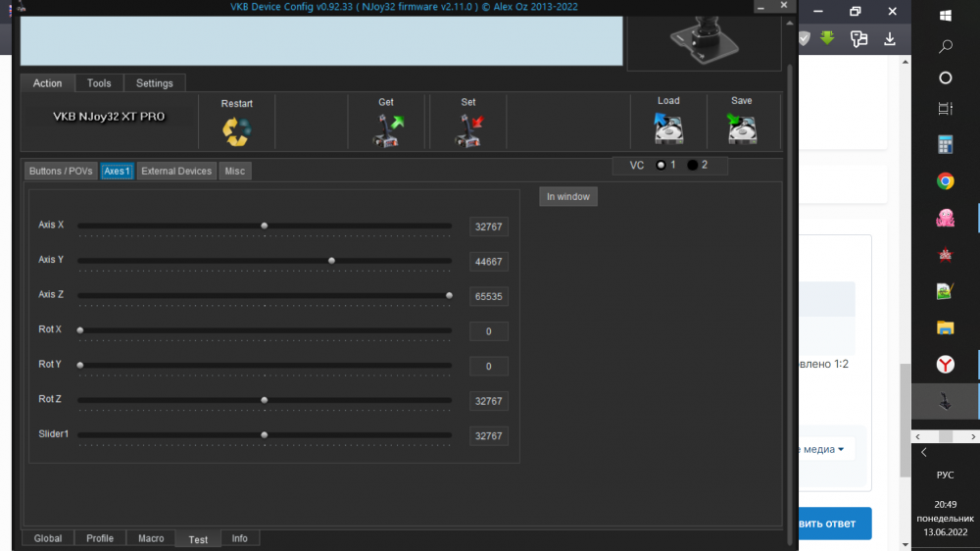This screenshot has height=551, width=980.
Task: Click the Rot Z value field
Action: click(x=489, y=401)
